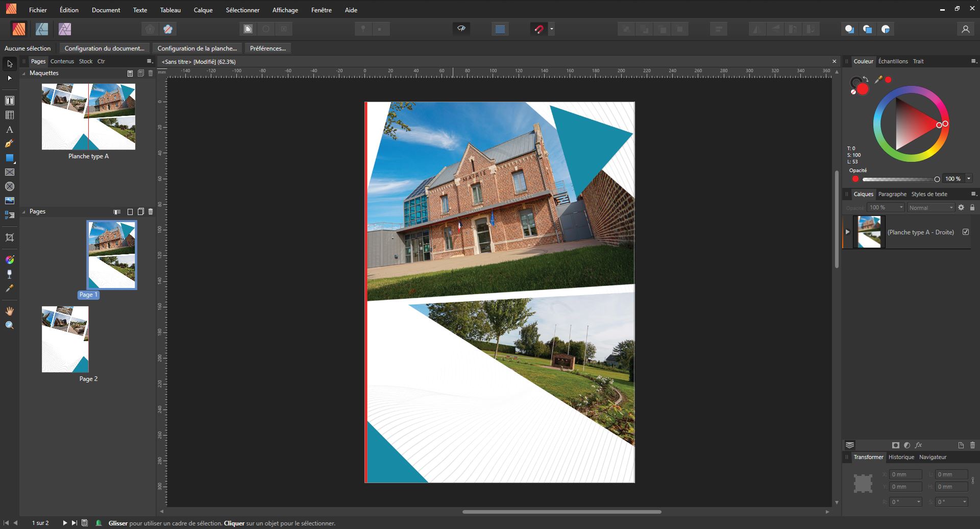Open Configuration de la planche
This screenshot has width=980, height=529.
[x=197, y=49]
